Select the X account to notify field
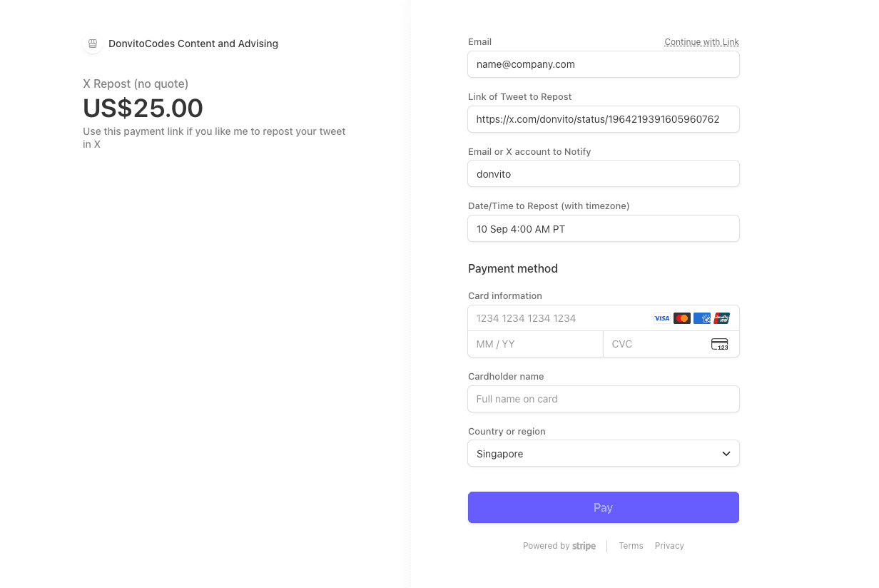Screen dimensions: 879x588 [x=603, y=174]
